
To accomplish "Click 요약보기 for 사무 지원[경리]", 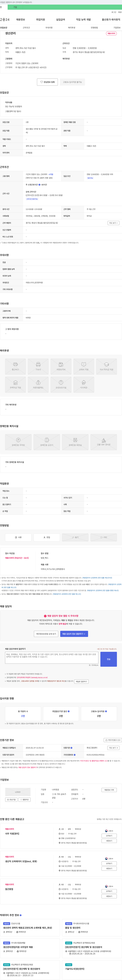I will coord(109,836).
